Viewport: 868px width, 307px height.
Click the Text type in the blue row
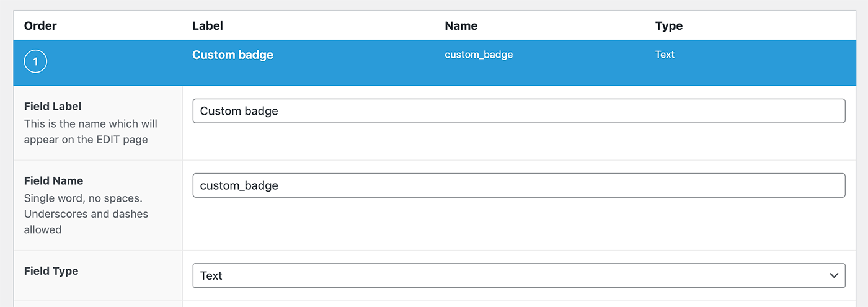point(665,55)
